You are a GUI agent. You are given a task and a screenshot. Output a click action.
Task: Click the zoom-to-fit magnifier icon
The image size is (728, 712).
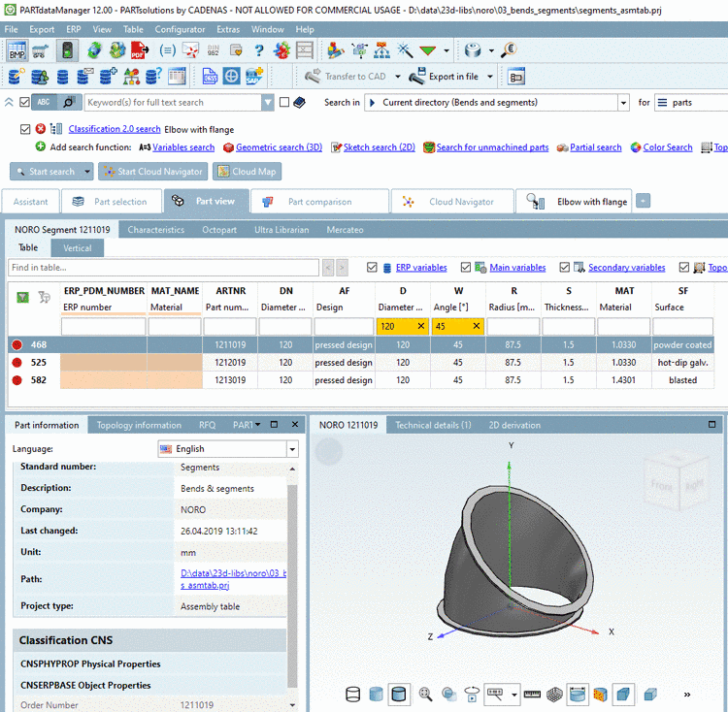coord(425,695)
